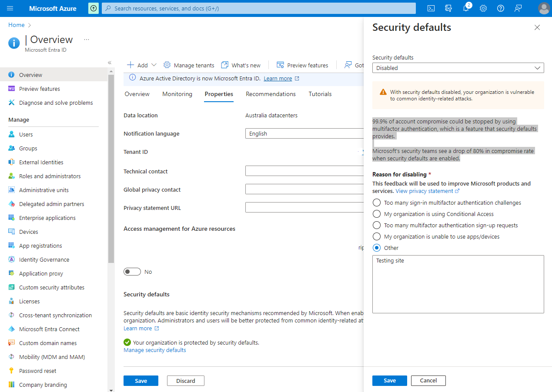Open the notifications bell

(466, 8)
